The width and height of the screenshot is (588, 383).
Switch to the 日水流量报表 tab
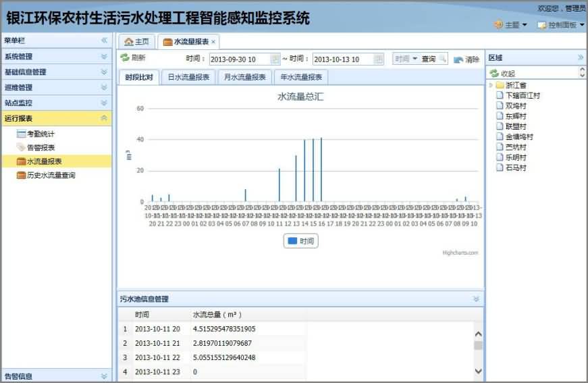[x=188, y=77]
